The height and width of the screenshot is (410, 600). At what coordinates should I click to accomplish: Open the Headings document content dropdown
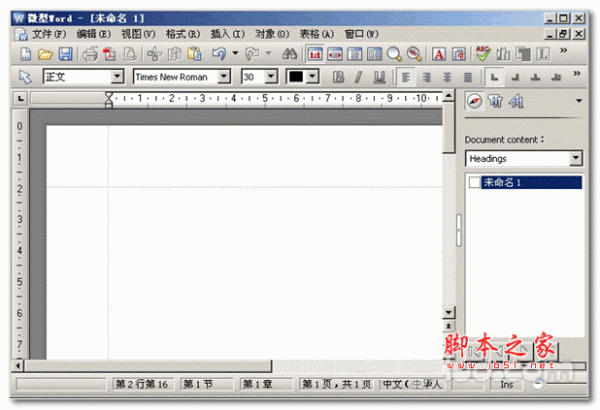(x=576, y=158)
